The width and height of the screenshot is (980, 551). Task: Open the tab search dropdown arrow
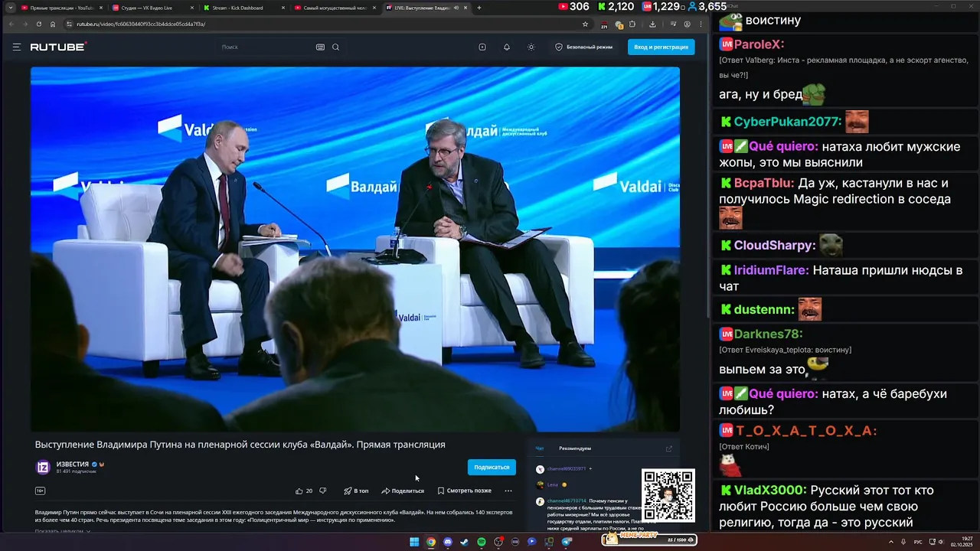pos(10,8)
